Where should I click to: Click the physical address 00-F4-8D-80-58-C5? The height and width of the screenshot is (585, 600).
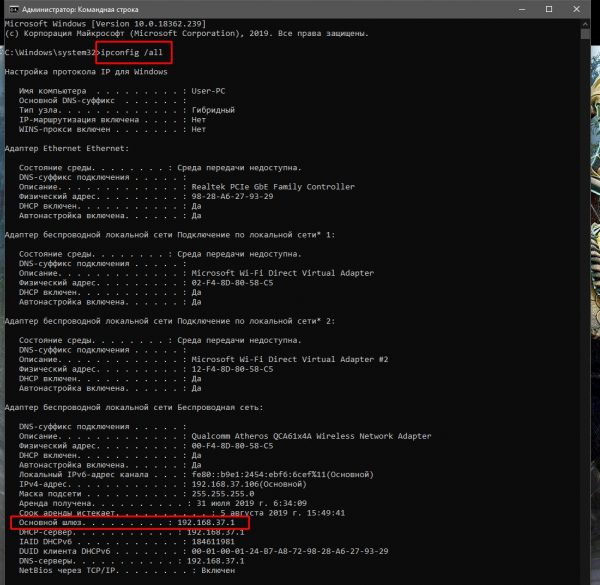tap(232, 446)
